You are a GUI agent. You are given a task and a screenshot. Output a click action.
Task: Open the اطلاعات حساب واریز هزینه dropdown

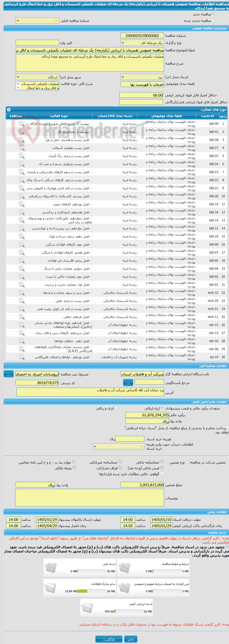(118, 446)
